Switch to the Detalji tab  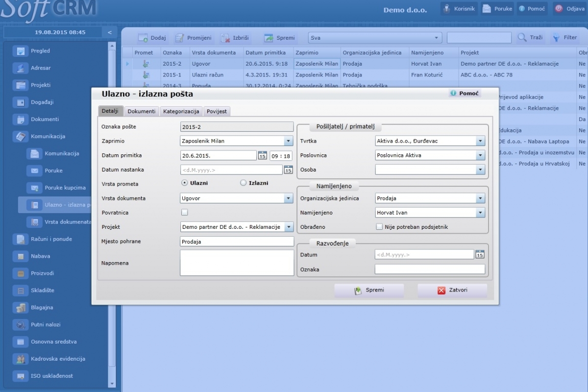click(x=110, y=111)
